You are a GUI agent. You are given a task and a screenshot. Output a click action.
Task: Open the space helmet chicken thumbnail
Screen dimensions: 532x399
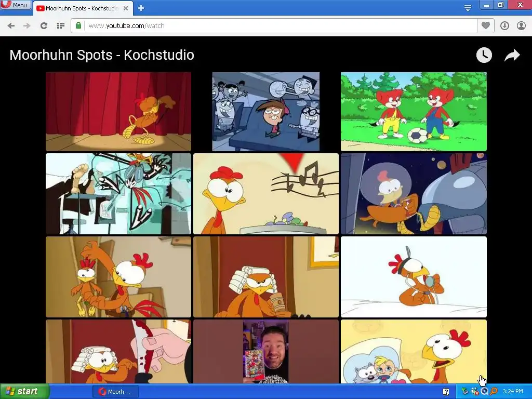click(x=414, y=194)
